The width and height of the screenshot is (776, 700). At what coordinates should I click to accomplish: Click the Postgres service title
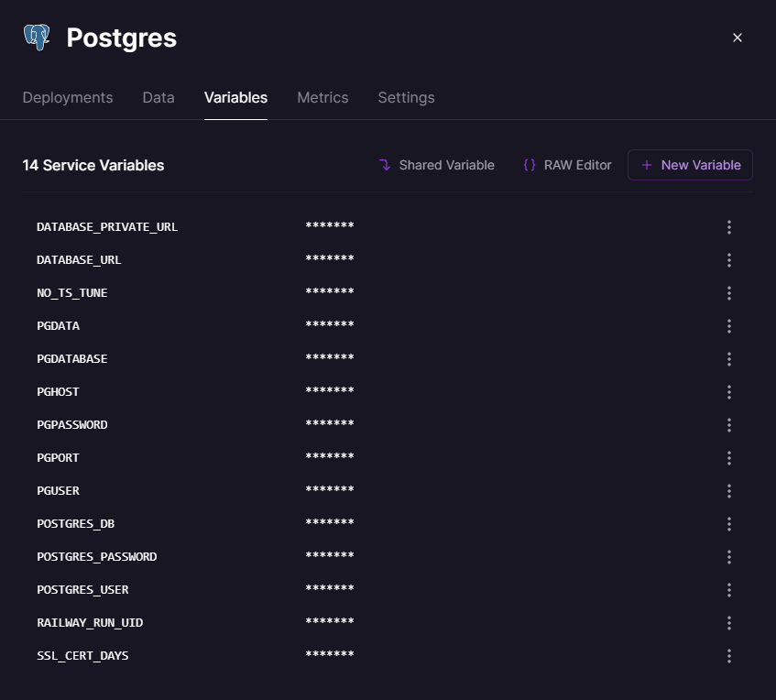click(x=121, y=38)
